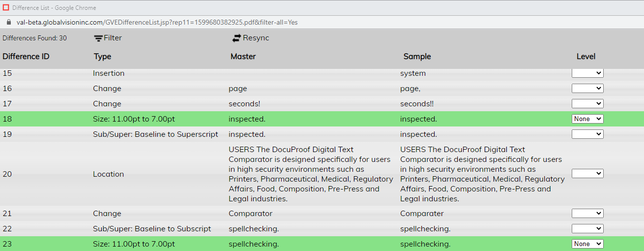Select the highlighted row 18 size difference
This screenshot has height=251, width=644.
(x=133, y=119)
